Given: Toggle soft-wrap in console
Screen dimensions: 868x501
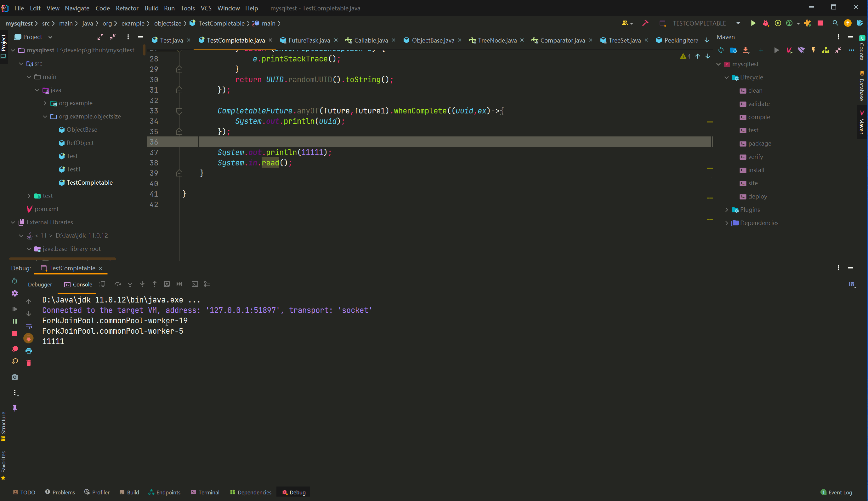Looking at the screenshot, I should coord(29,326).
